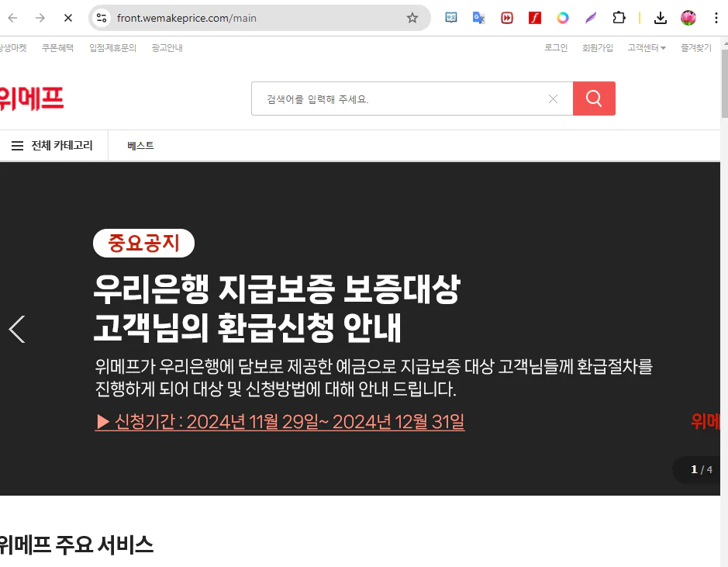Open the 전체 카테고리 menu

click(x=53, y=146)
